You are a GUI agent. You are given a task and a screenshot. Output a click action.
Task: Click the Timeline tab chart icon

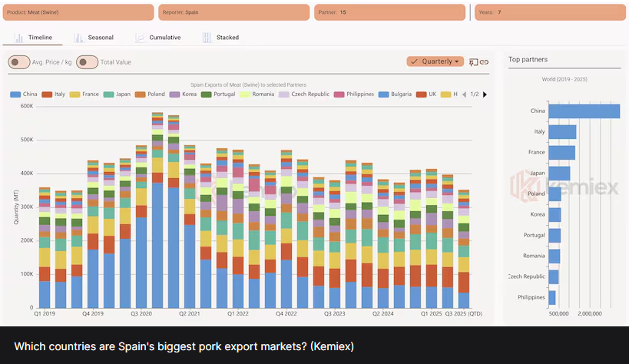point(18,38)
